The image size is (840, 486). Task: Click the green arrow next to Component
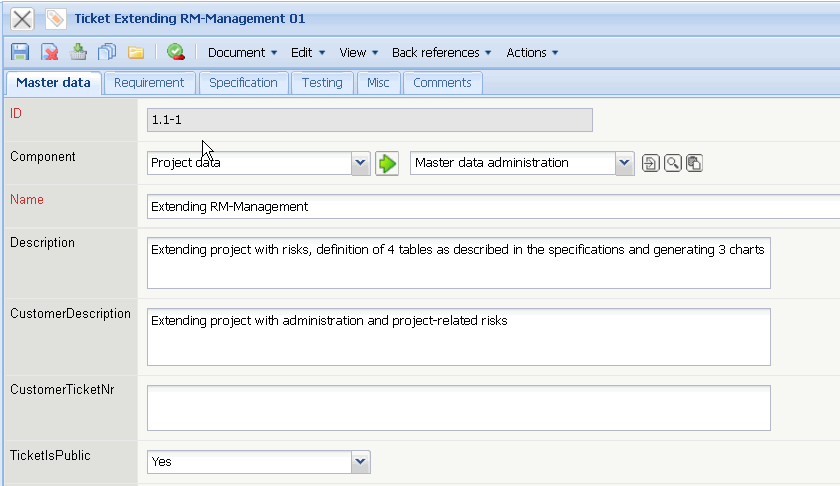pyautogui.click(x=387, y=163)
